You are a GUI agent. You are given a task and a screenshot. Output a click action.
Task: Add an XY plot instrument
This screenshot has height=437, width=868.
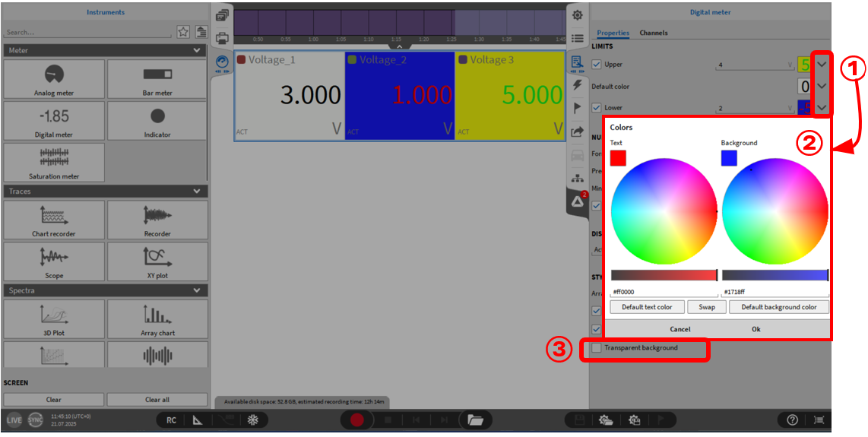pos(157,261)
